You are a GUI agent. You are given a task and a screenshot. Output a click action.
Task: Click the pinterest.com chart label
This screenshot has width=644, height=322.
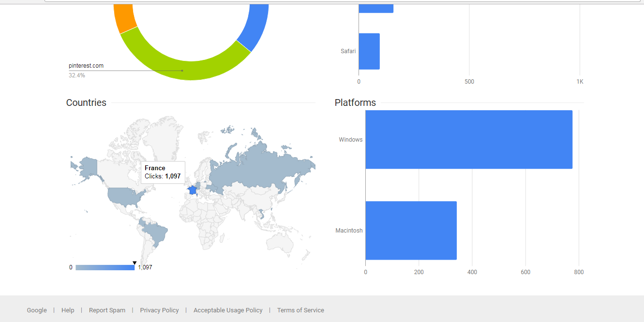[x=86, y=66]
